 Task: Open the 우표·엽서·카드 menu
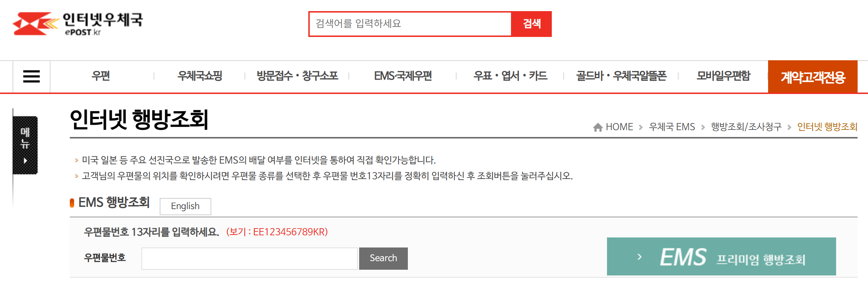click(x=510, y=76)
